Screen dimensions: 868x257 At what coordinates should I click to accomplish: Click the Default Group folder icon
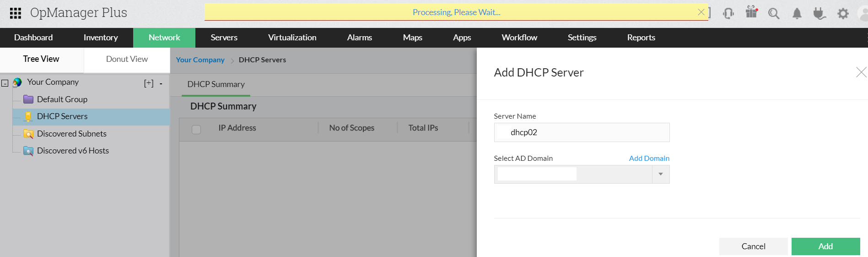click(28, 99)
